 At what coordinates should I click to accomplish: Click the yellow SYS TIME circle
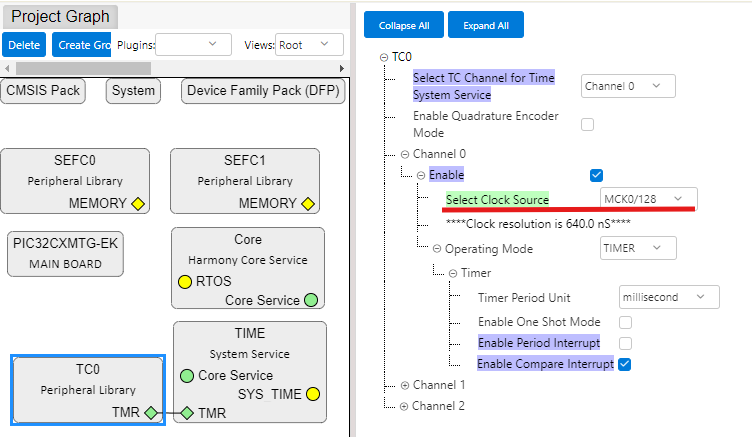pyautogui.click(x=313, y=394)
